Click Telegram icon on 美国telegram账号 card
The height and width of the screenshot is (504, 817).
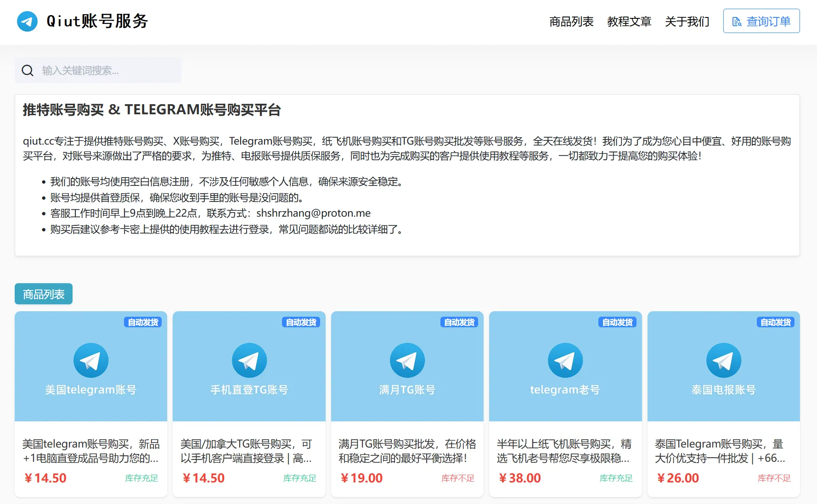point(91,360)
